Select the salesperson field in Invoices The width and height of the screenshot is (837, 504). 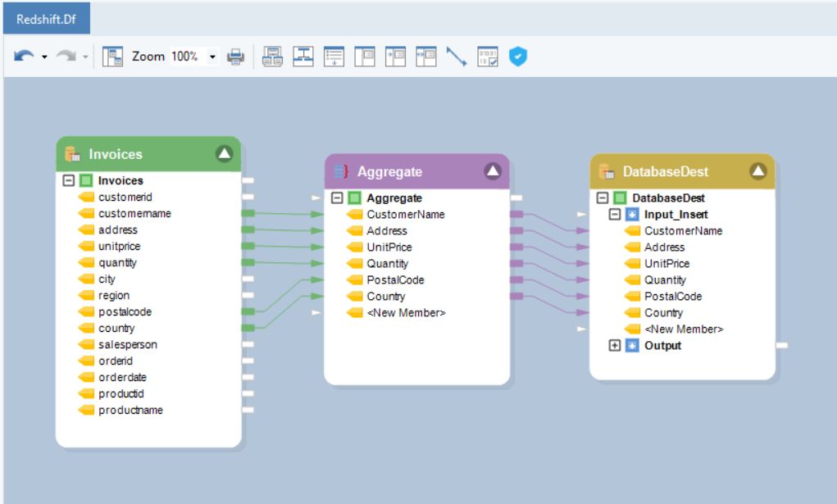(x=127, y=345)
